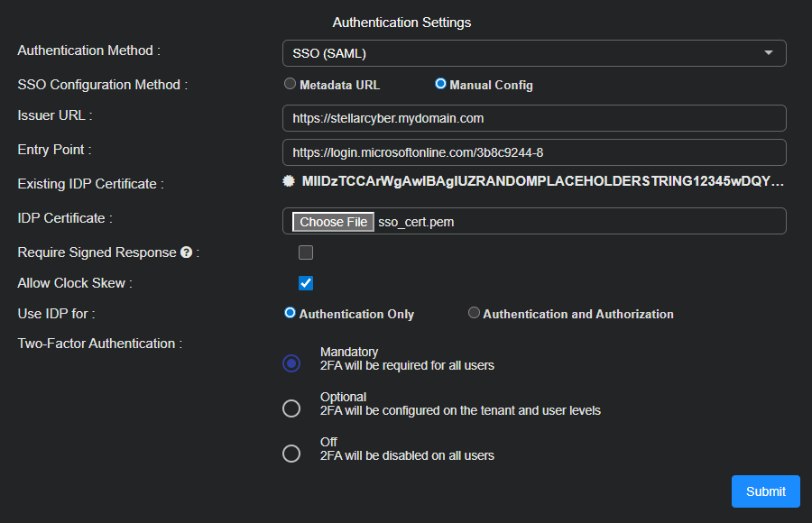The image size is (812, 523).
Task: Select Authentication Only for IDP use
Action: click(x=290, y=313)
